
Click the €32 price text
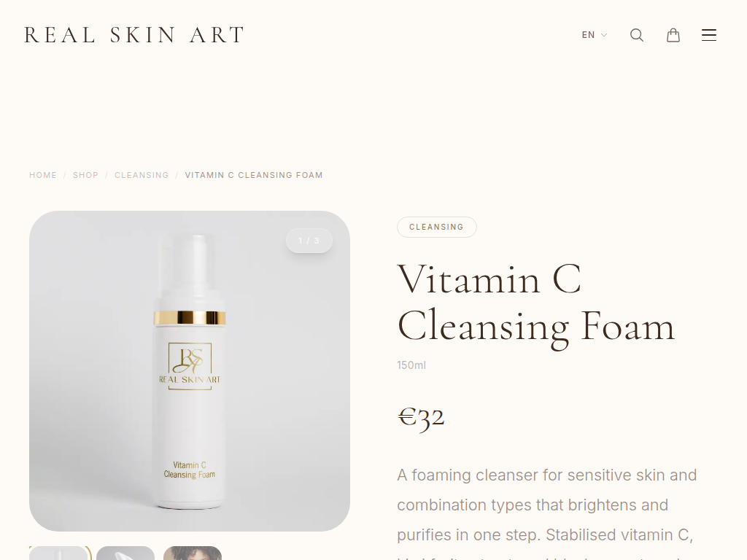point(421,418)
